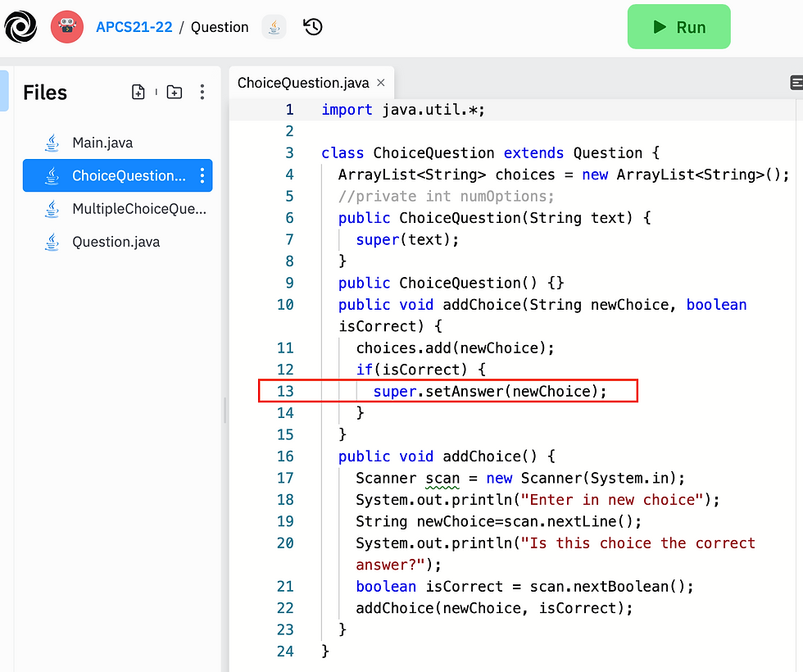Open the APCS21-22 link
Viewport: 803px width, 672px height.
[x=134, y=27]
